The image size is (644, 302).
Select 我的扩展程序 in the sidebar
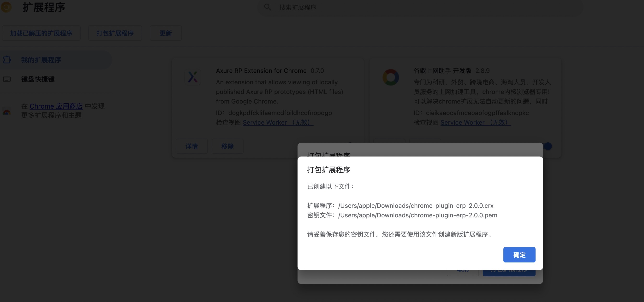pyautogui.click(x=41, y=60)
